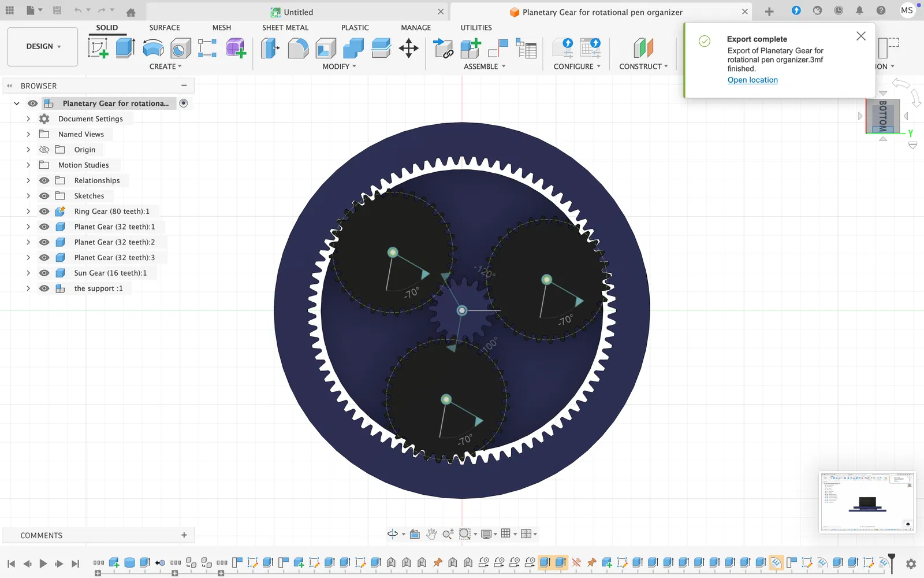Expand the Named Views node

(28, 134)
